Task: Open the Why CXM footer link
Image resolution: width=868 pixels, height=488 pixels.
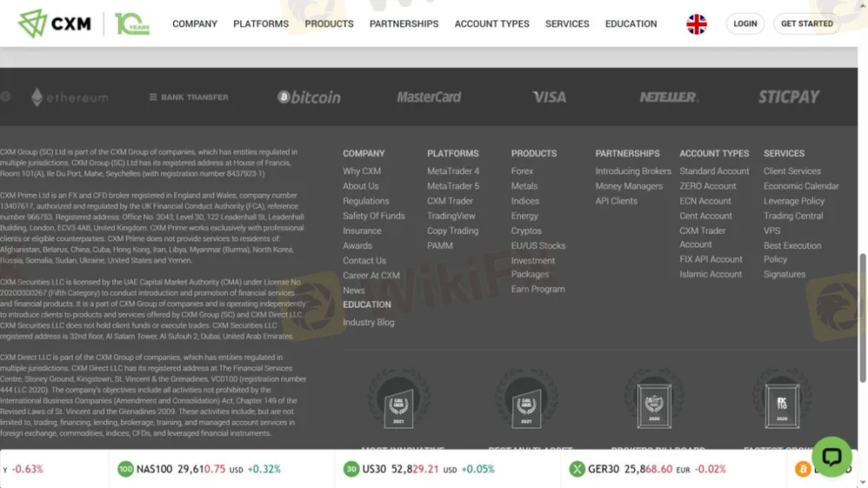Action: 362,171
